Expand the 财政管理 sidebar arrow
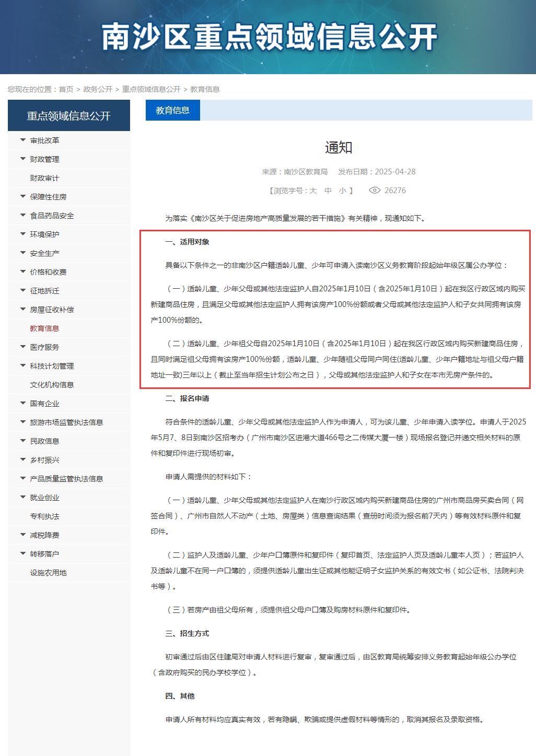This screenshot has width=536, height=756. pos(23,159)
